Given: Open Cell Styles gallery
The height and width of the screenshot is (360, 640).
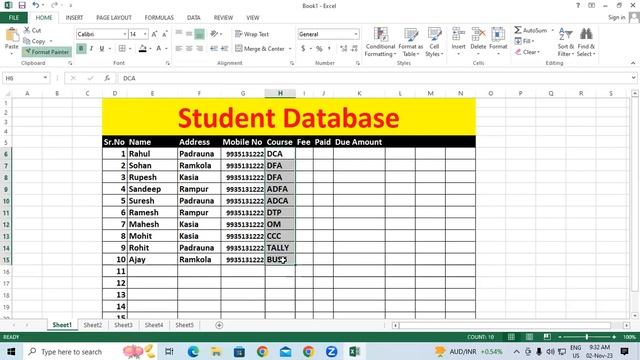Looking at the screenshot, I should point(434,42).
